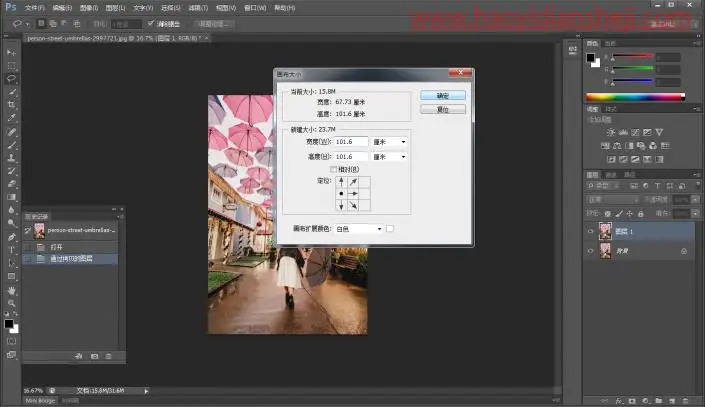This screenshot has height=407, width=705.
Task: Add Color Balance adjustment icon
Action: (617, 146)
